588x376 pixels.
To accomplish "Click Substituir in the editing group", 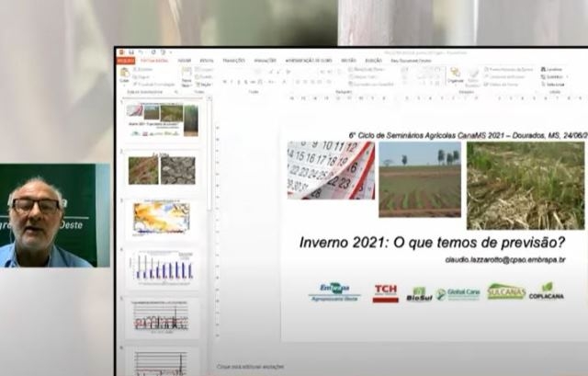I will click(554, 77).
